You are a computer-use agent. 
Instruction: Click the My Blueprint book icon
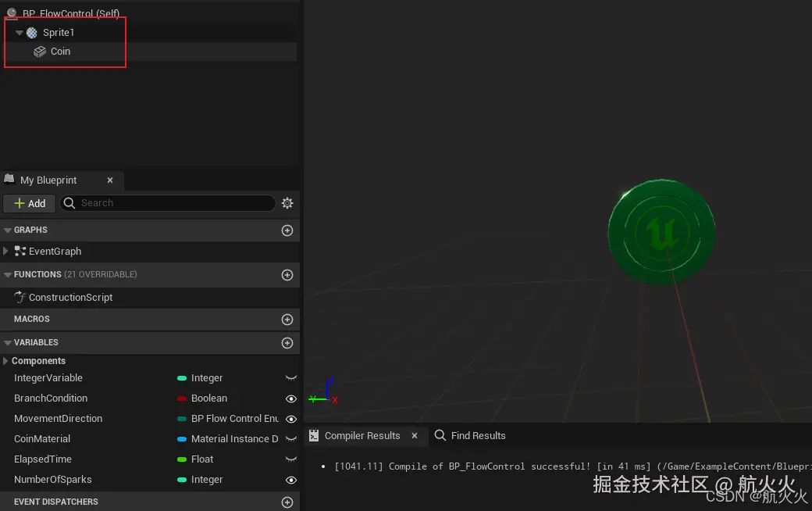[x=9, y=179]
